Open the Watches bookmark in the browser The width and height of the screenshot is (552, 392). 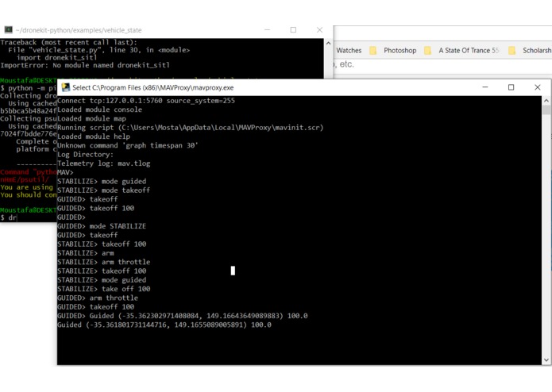[x=349, y=50]
